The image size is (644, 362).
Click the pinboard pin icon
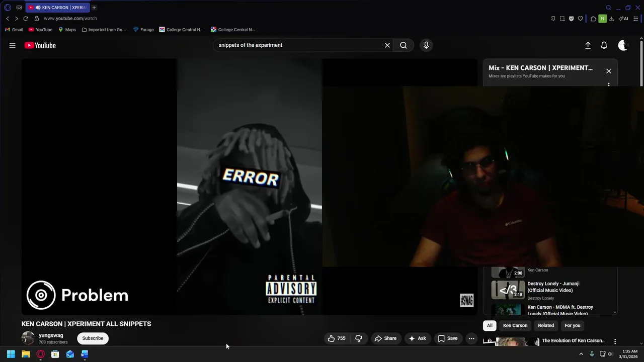click(553, 19)
